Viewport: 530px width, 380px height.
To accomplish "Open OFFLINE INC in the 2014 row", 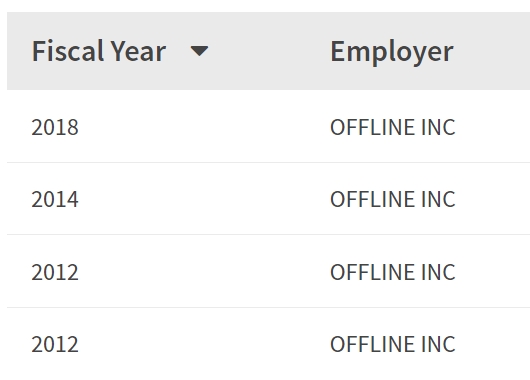I will pyautogui.click(x=393, y=199).
